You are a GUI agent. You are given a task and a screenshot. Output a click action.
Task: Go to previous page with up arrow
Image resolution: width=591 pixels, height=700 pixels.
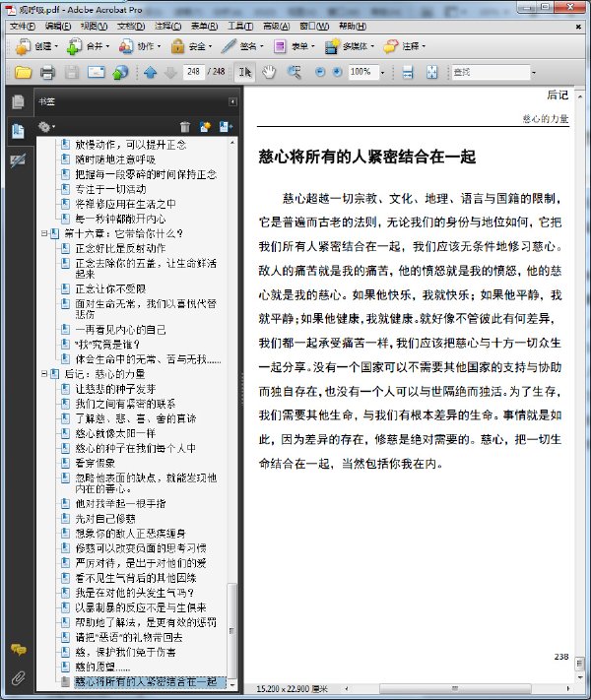150,72
